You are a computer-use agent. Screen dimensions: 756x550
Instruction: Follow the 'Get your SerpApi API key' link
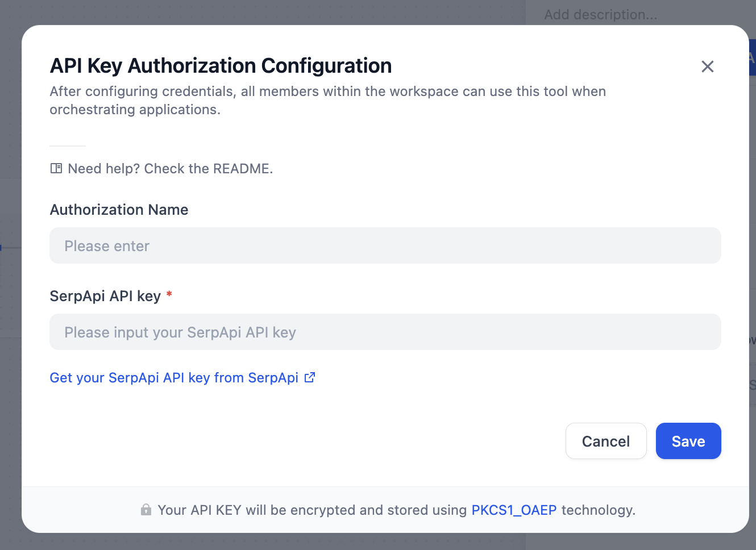pos(173,377)
